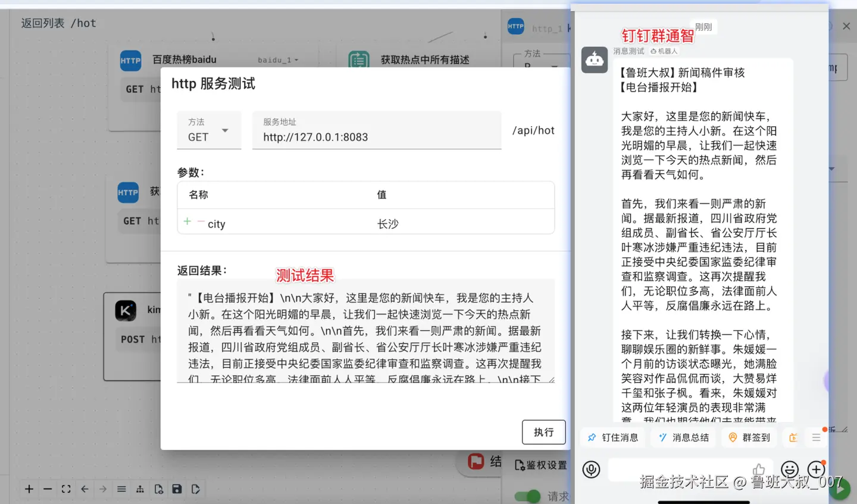This screenshot has width=857, height=504.
Task: Click the 服务地址 input field
Action: [x=377, y=130]
